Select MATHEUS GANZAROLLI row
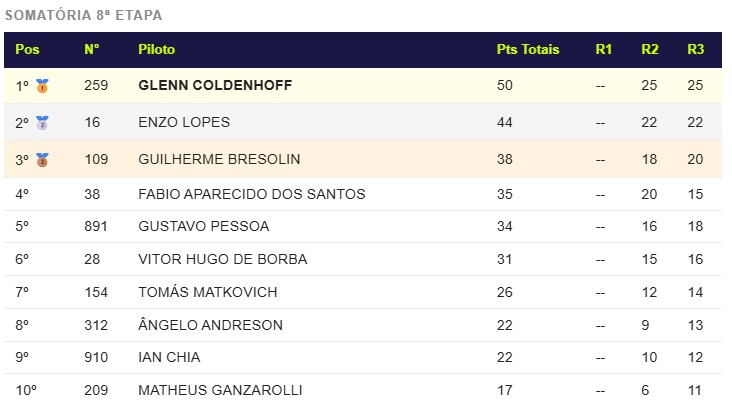The image size is (732, 402). pos(363,388)
